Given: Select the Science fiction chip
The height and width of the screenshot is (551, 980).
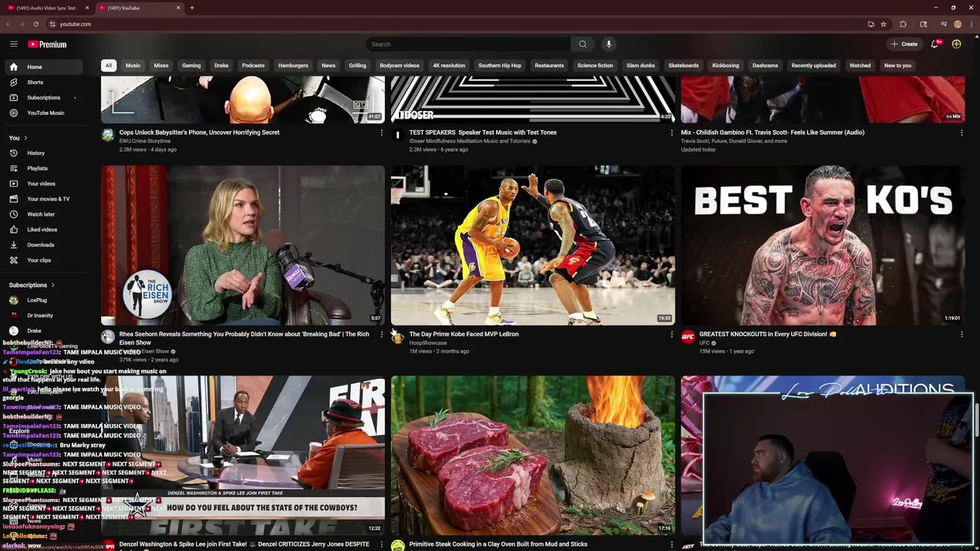Looking at the screenshot, I should pyautogui.click(x=595, y=66).
